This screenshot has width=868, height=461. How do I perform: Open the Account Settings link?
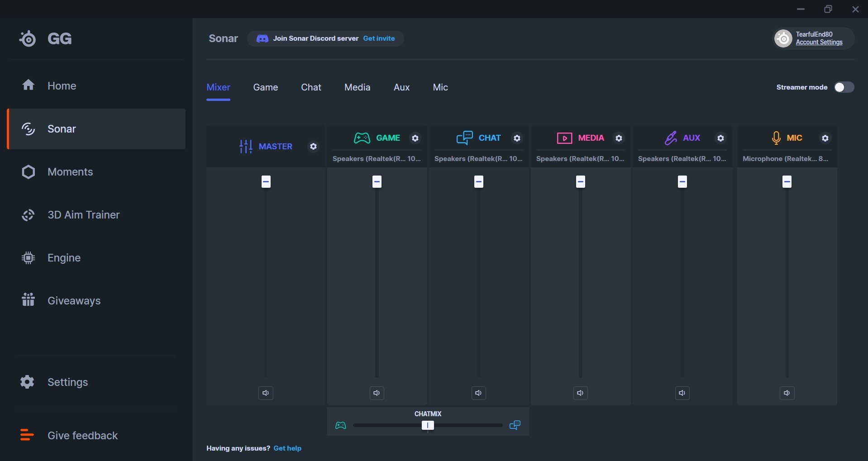coord(819,42)
